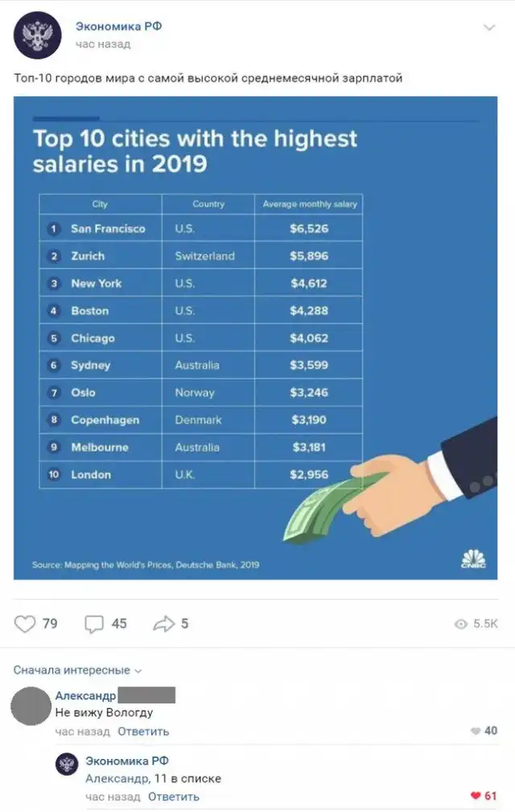Click the post views eye icon

(461, 624)
